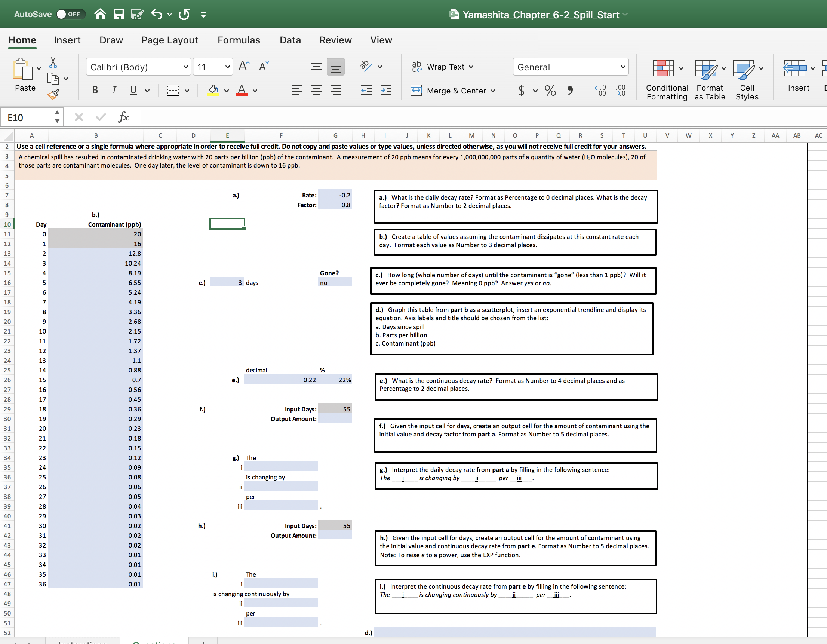The image size is (827, 644).
Task: Click the Decrease Indent icon
Action: click(366, 90)
